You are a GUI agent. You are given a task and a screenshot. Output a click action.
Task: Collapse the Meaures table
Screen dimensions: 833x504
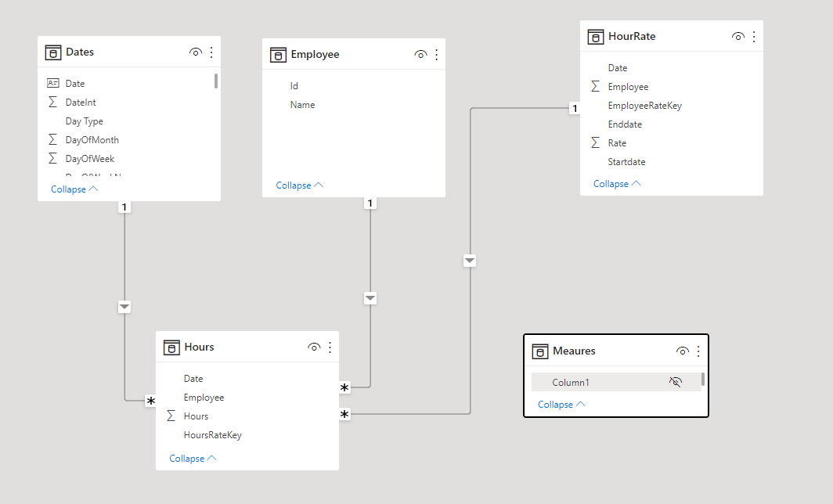561,405
